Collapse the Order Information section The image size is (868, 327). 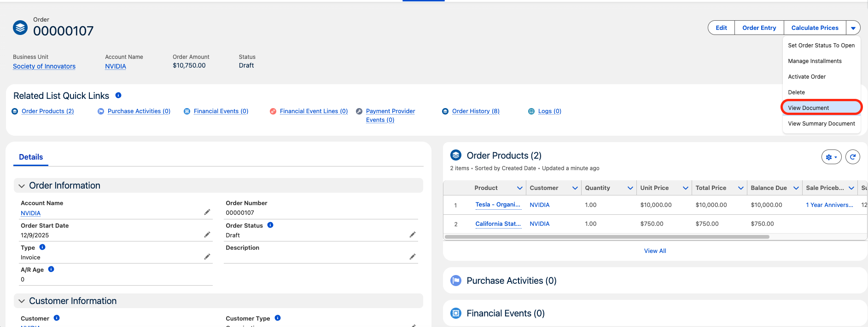22,186
